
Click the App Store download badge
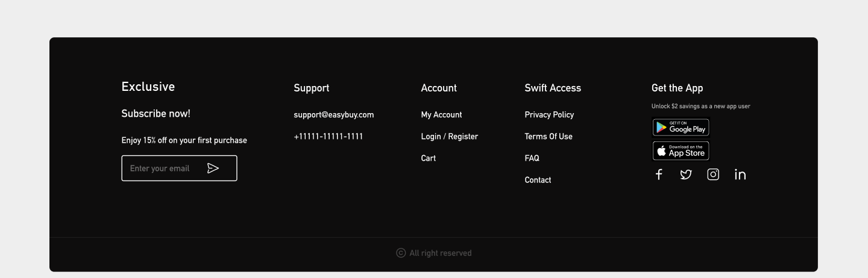tap(681, 150)
